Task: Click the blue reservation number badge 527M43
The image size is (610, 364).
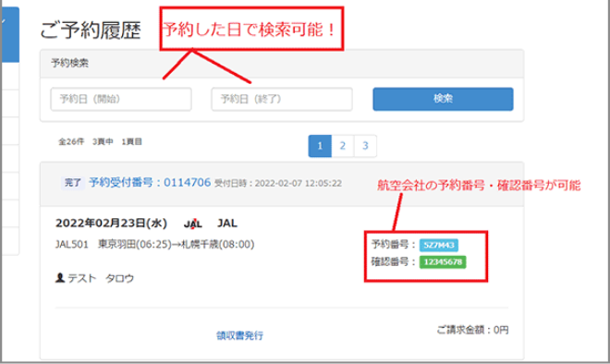Action: click(439, 245)
